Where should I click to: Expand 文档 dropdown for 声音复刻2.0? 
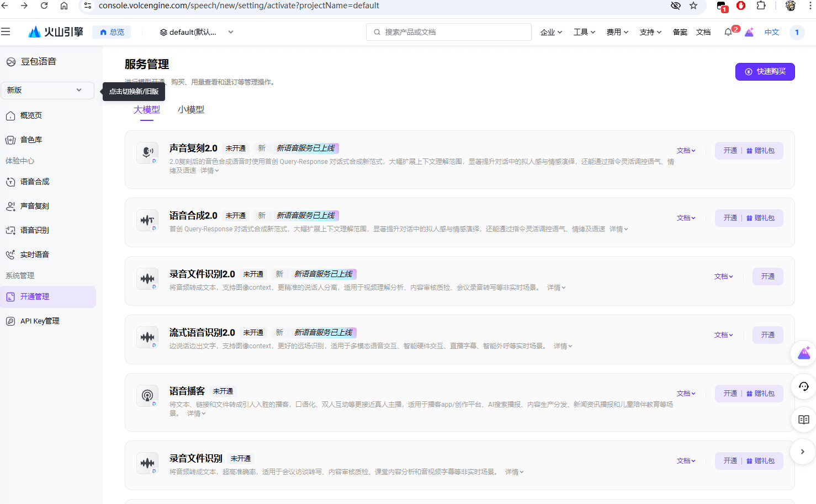click(x=686, y=150)
